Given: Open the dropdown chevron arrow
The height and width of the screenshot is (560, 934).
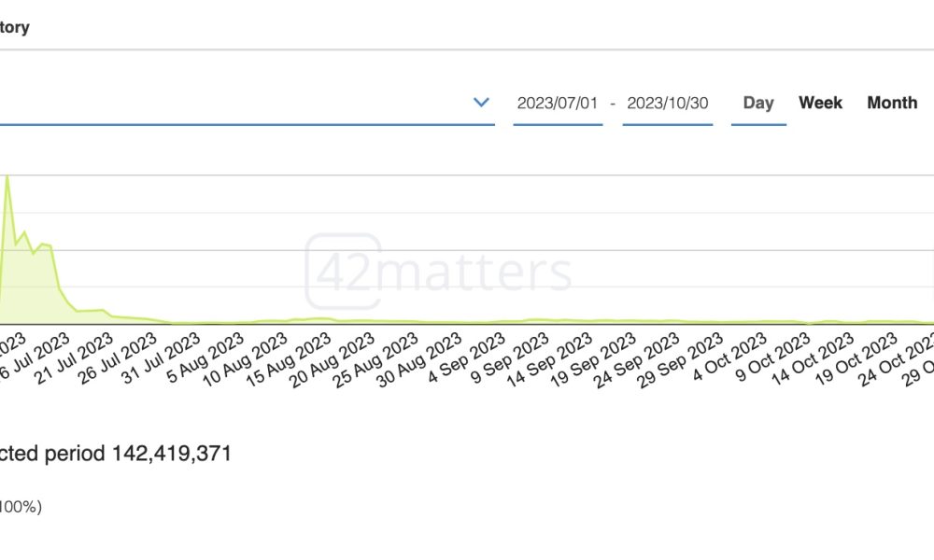Looking at the screenshot, I should [x=481, y=103].
